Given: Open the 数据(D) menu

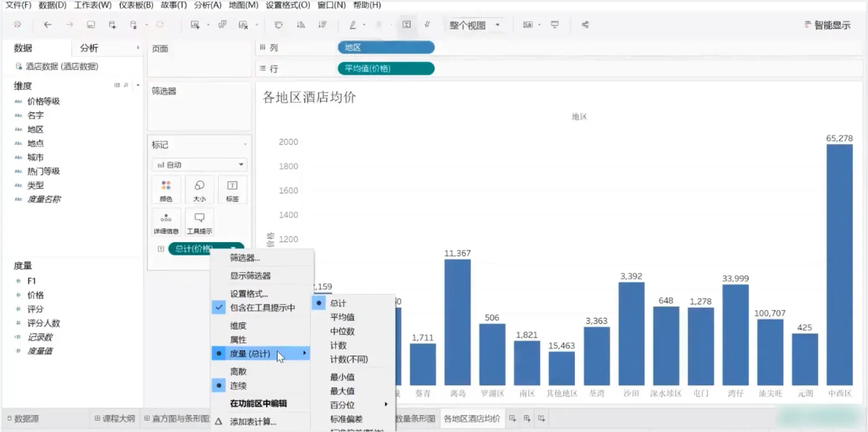Looking at the screenshot, I should [52, 5].
